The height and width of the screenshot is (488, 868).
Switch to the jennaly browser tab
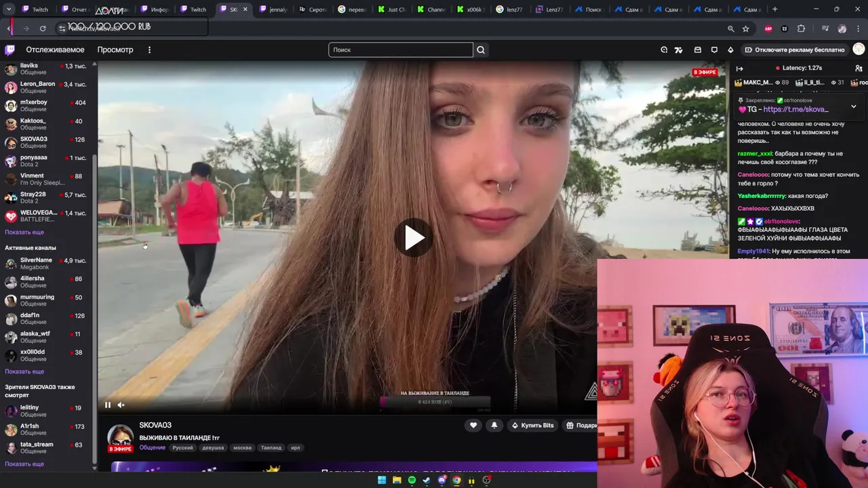point(273,9)
